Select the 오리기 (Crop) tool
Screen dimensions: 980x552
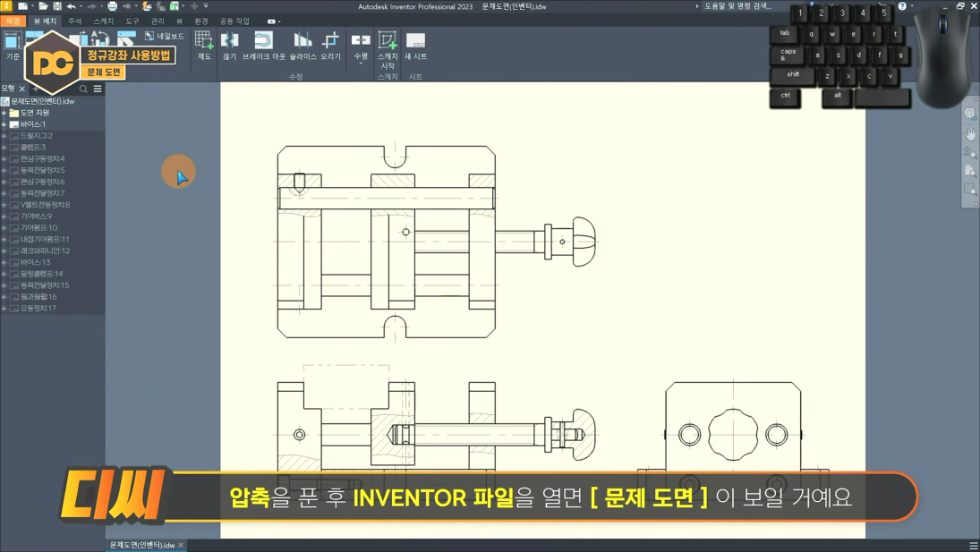pyautogui.click(x=330, y=46)
